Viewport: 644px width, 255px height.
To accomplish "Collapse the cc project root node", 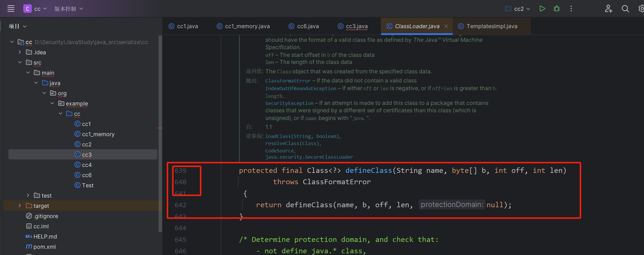I will [x=12, y=42].
